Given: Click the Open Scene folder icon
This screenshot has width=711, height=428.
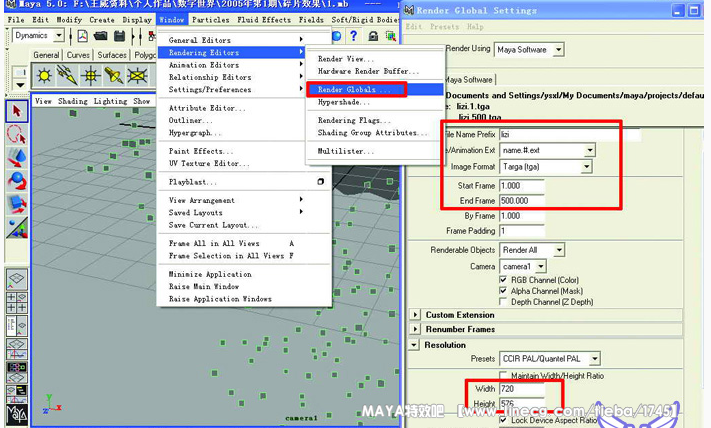Looking at the screenshot, I should coord(100,36).
